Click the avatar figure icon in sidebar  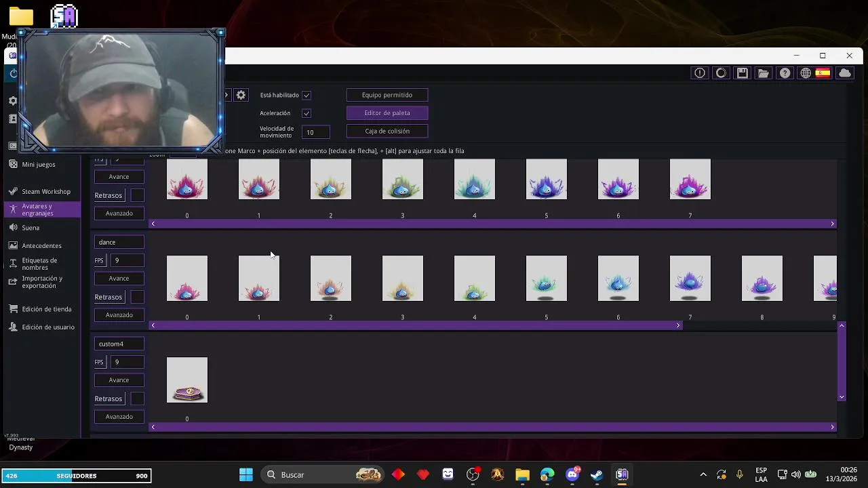13,210
